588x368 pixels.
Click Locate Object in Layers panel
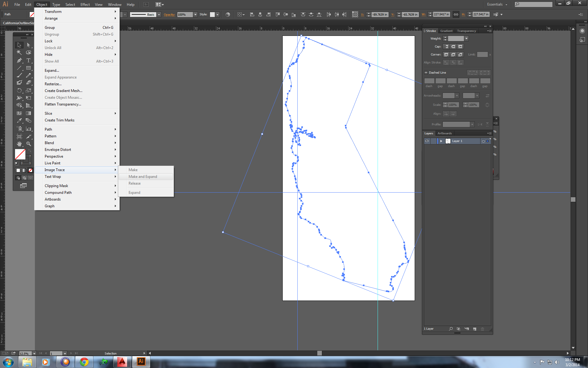click(451, 329)
